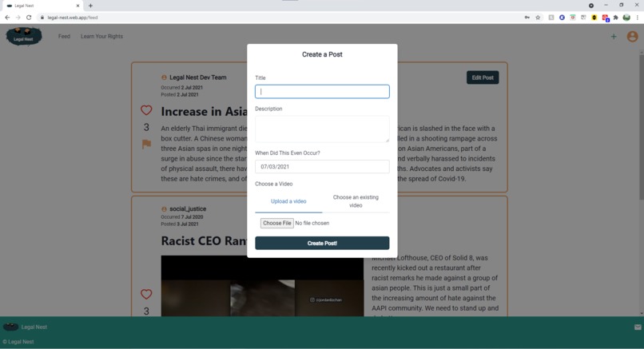The image size is (644, 349).
Task: Open the Chrome extensions puzzle icon
Action: point(616,18)
